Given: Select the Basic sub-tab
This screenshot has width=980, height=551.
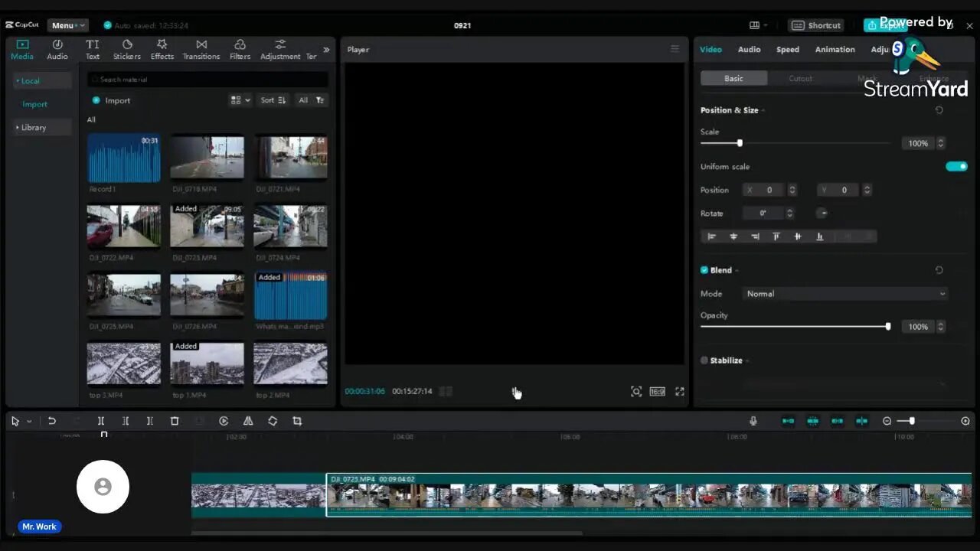Looking at the screenshot, I should [x=733, y=79].
